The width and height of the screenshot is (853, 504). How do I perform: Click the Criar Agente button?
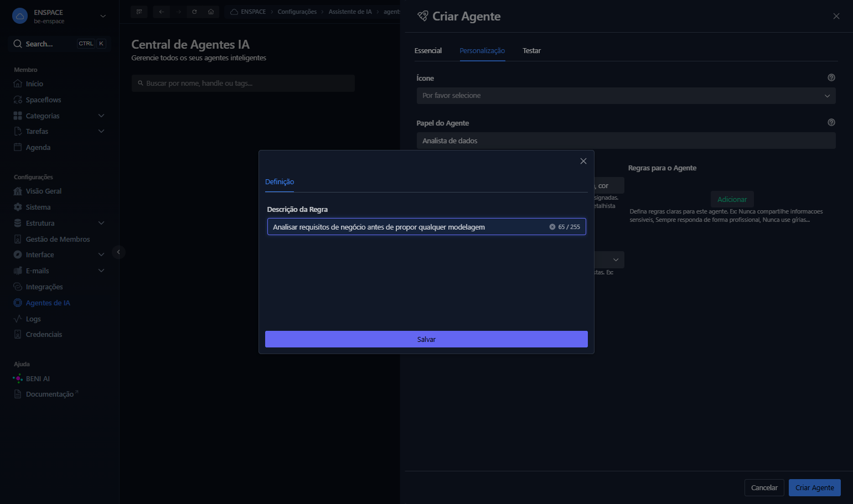(814, 487)
